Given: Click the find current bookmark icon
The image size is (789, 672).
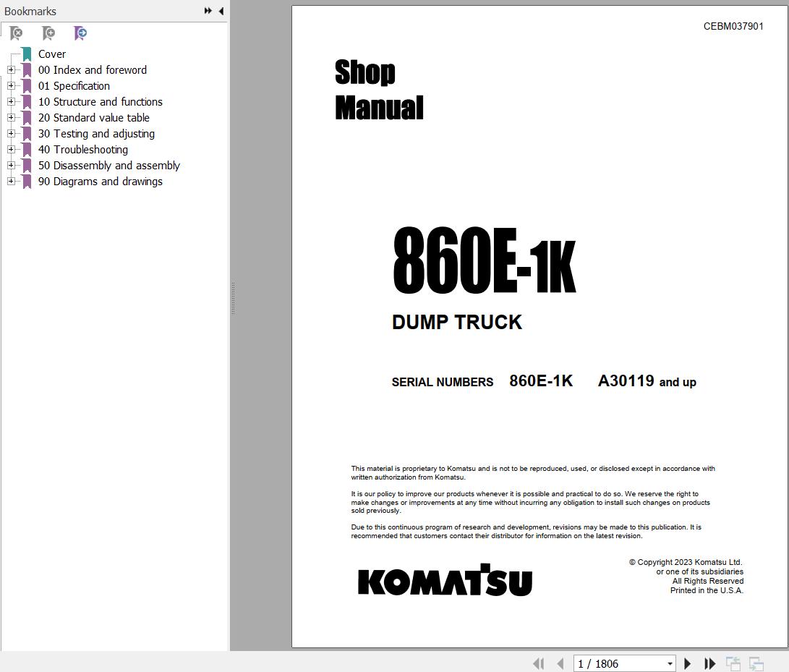Looking at the screenshot, I should 80,33.
